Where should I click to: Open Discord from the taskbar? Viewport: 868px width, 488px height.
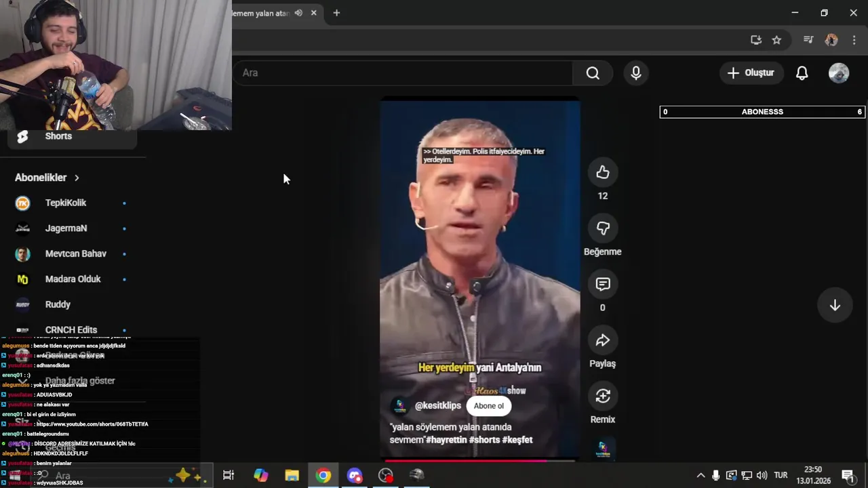tap(355, 476)
